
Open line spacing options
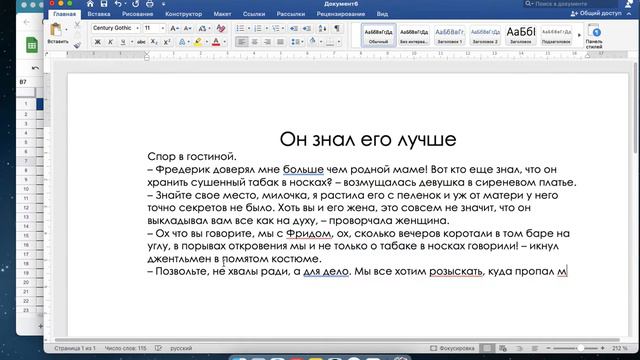pyautogui.click(x=297, y=42)
